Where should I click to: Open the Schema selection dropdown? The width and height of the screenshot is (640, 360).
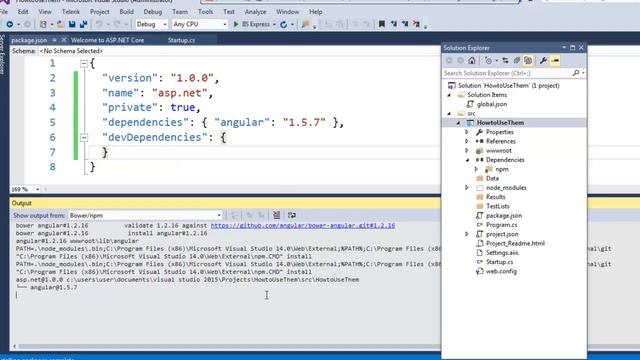point(239,51)
